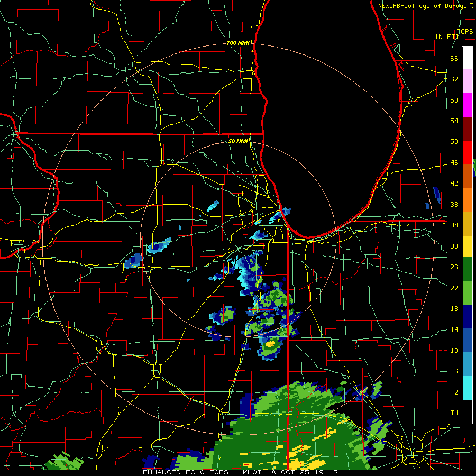
Task: Select the navy blue legend swatch
Action: pyautogui.click(x=467, y=316)
